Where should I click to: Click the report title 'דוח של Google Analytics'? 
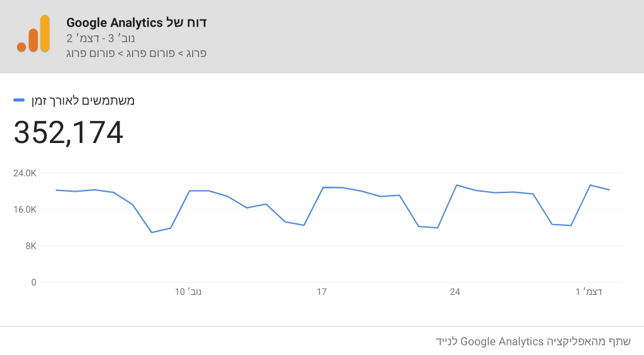pyautogui.click(x=137, y=23)
